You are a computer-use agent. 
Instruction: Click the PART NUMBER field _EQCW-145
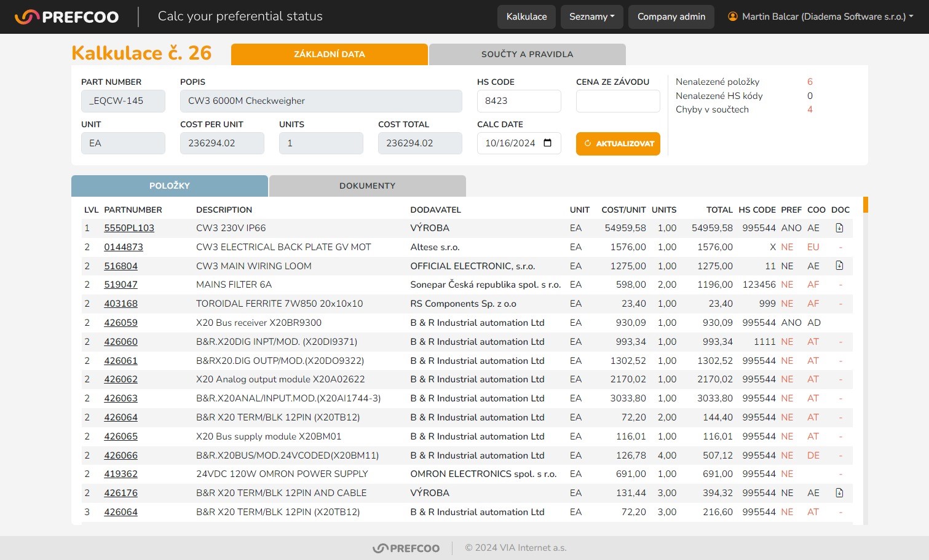point(123,101)
